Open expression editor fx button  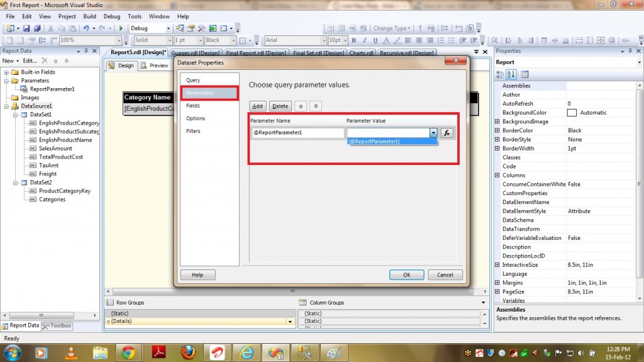point(447,133)
